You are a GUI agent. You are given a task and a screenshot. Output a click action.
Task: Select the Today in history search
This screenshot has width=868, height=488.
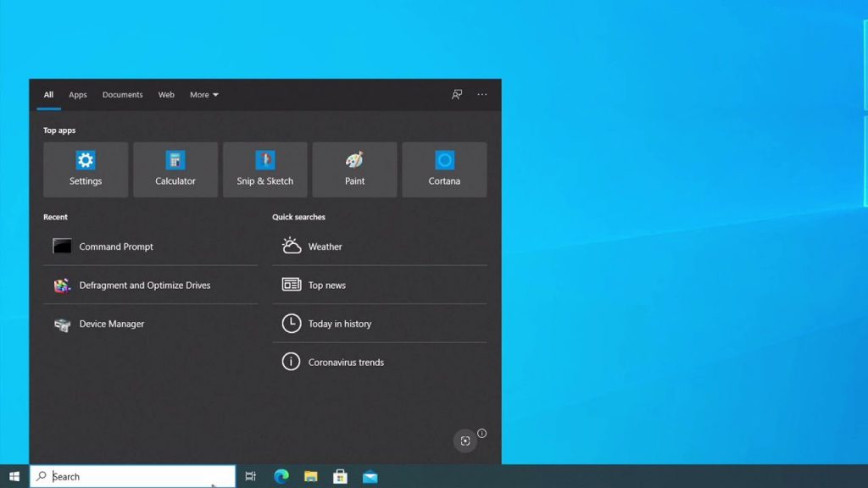coord(380,324)
